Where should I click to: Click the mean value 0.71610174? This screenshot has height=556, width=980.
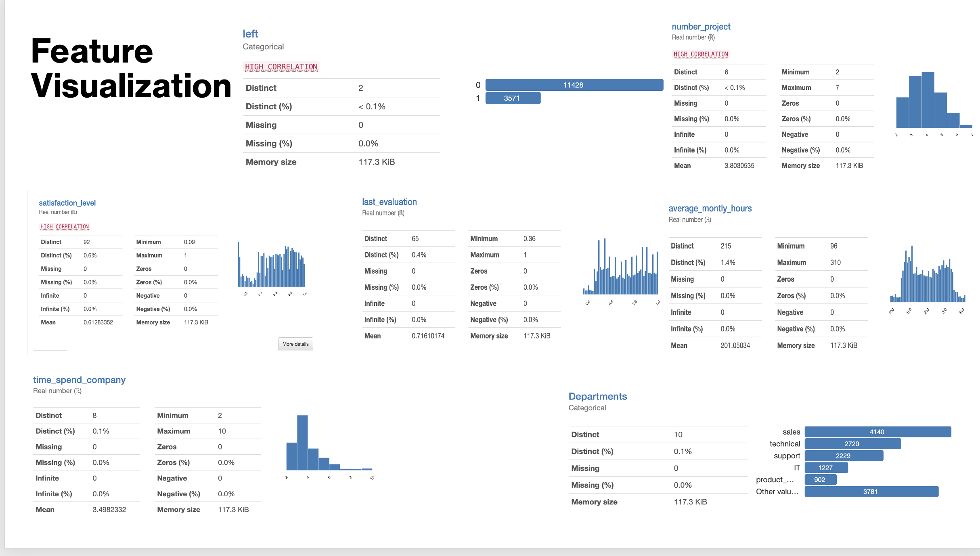coord(428,336)
